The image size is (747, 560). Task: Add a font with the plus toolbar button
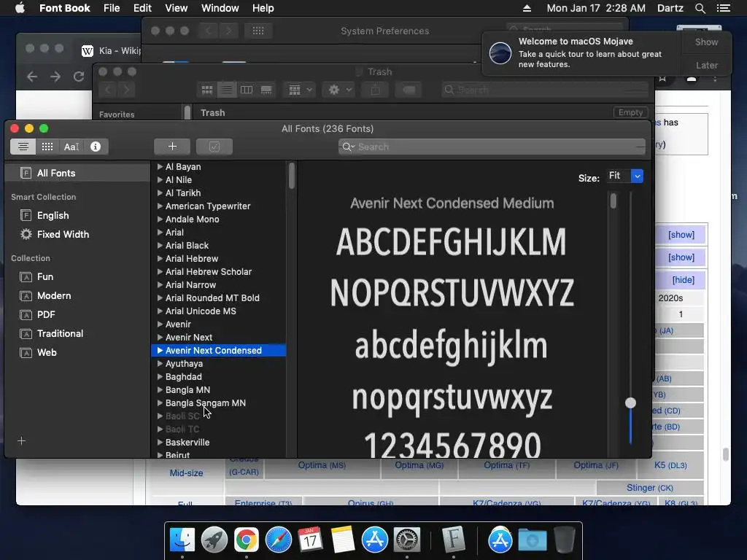(x=172, y=147)
